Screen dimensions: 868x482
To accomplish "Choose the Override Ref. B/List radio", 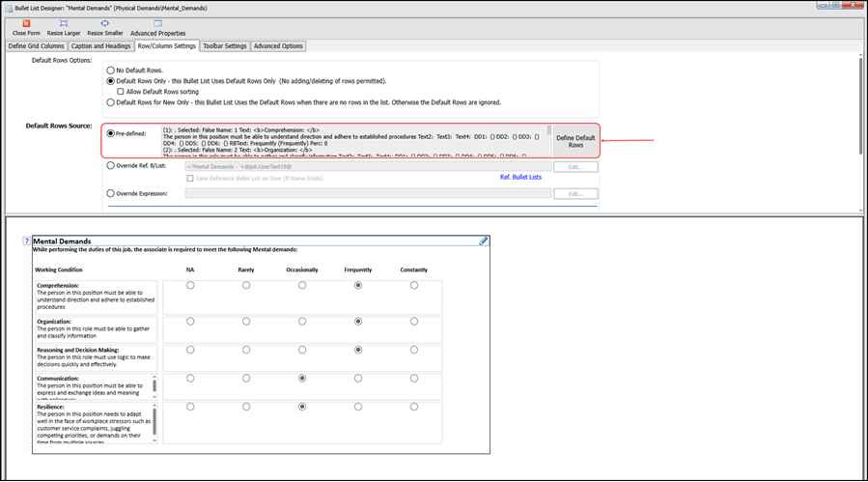I will [111, 165].
